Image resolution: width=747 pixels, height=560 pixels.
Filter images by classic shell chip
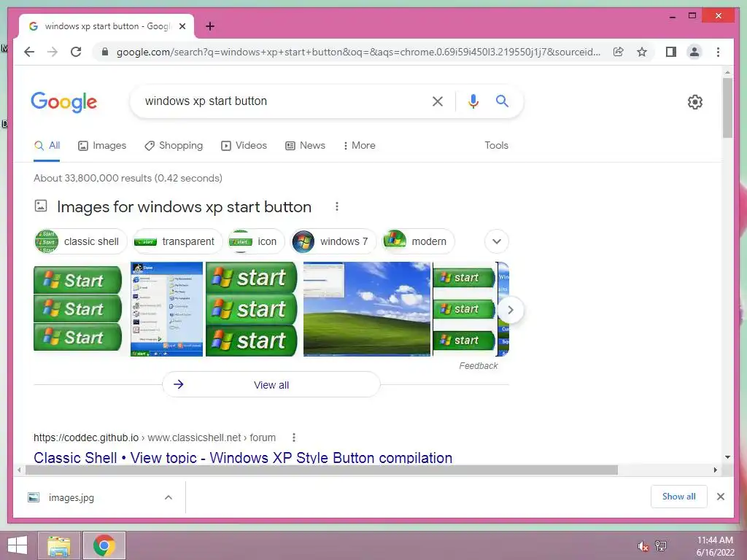coord(80,241)
